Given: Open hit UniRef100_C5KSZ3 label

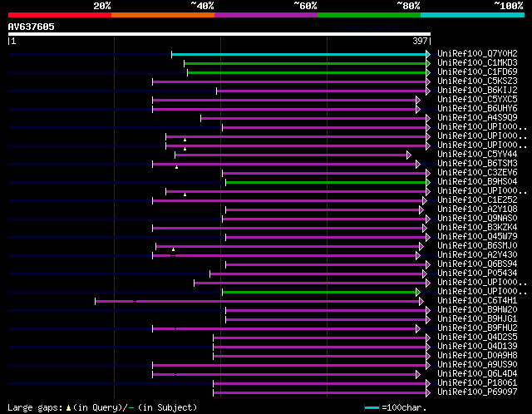Looking at the screenshot, I should tap(477, 81).
